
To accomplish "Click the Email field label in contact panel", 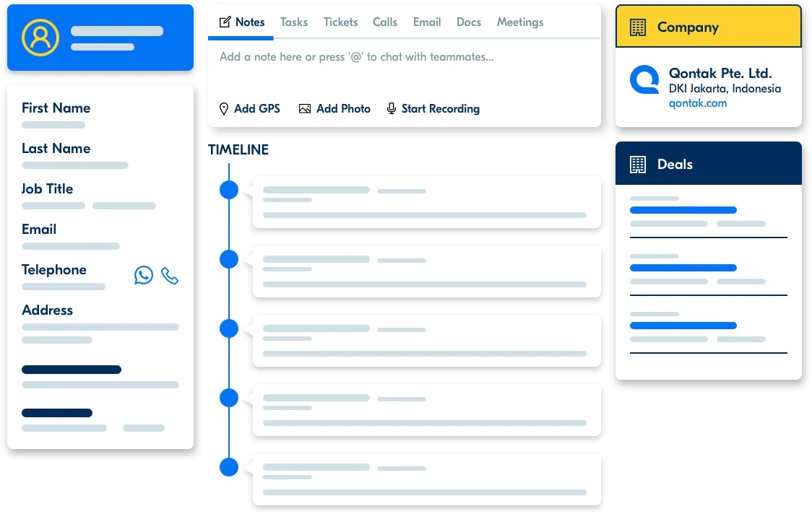I will click(x=39, y=229).
